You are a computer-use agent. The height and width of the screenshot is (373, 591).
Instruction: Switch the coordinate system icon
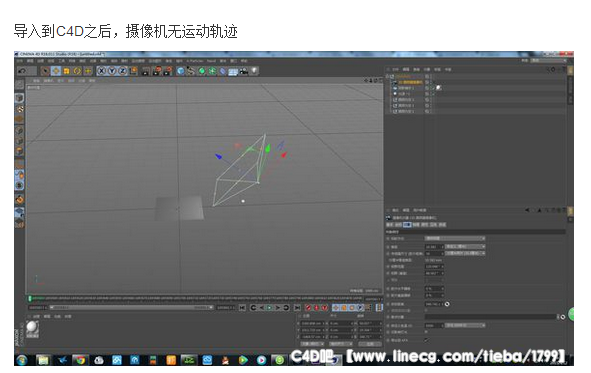click(x=133, y=71)
